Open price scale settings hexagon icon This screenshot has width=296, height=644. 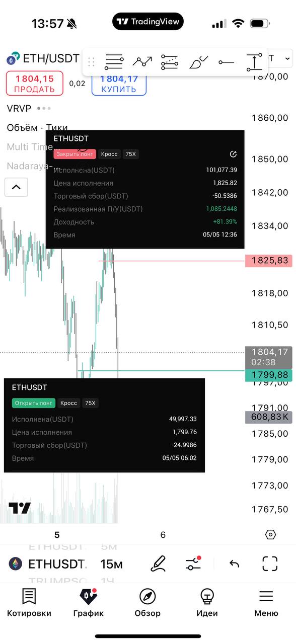270,535
